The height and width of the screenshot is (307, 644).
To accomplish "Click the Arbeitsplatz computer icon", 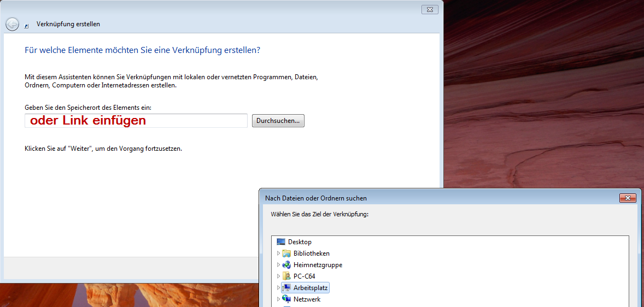I will 286,288.
